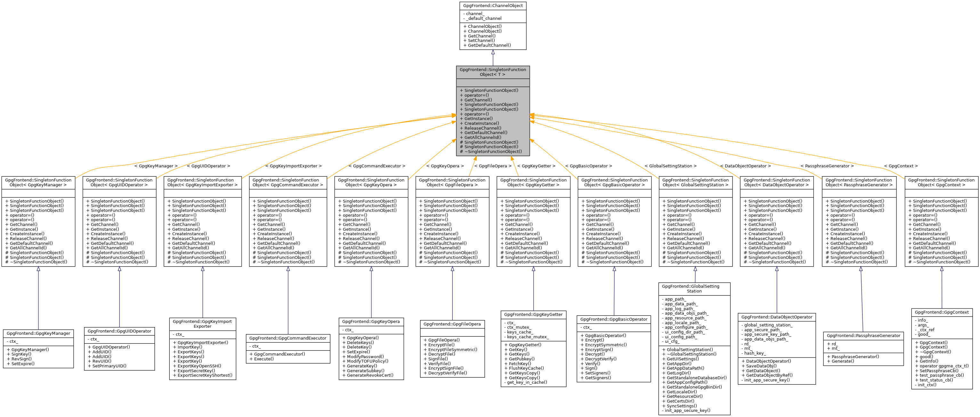Screen dimensions: 980x417
Task: Click '+ ModifyTOFUPolicy()' in GpgKeyOpera
Action: click(365, 361)
